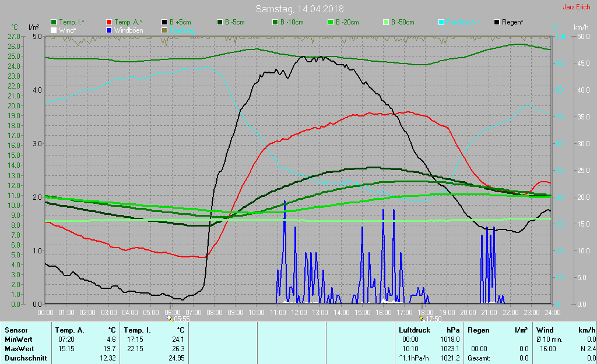Select the 'Windböen' legend label
Screen dimensions: 597x364
pos(129,30)
